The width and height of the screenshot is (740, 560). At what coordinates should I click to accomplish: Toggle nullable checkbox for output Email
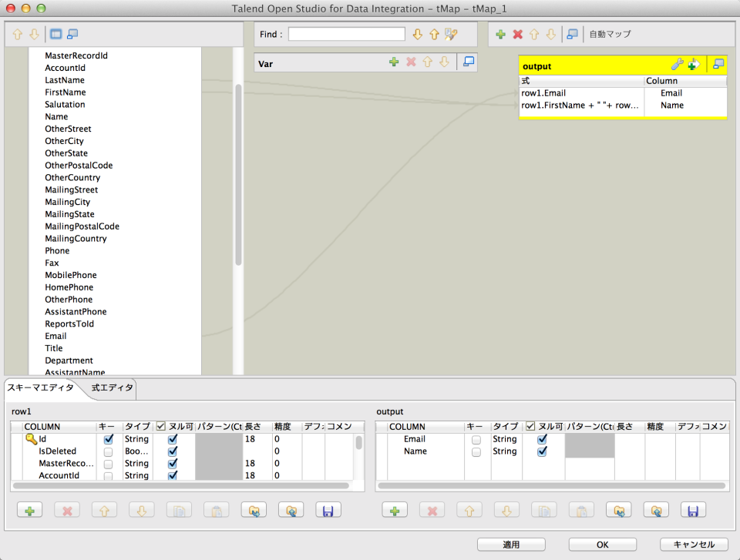[543, 439]
